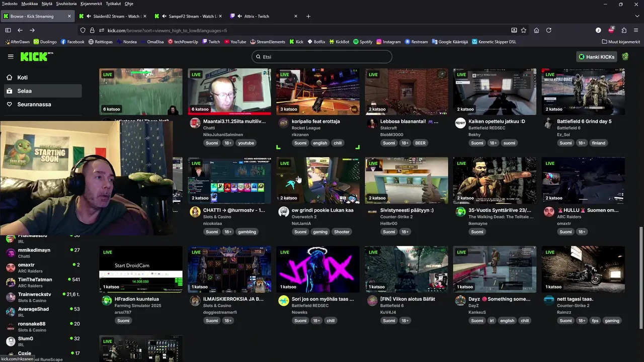Open the YouTube bookmark
The image size is (644, 362).
[x=235, y=42]
